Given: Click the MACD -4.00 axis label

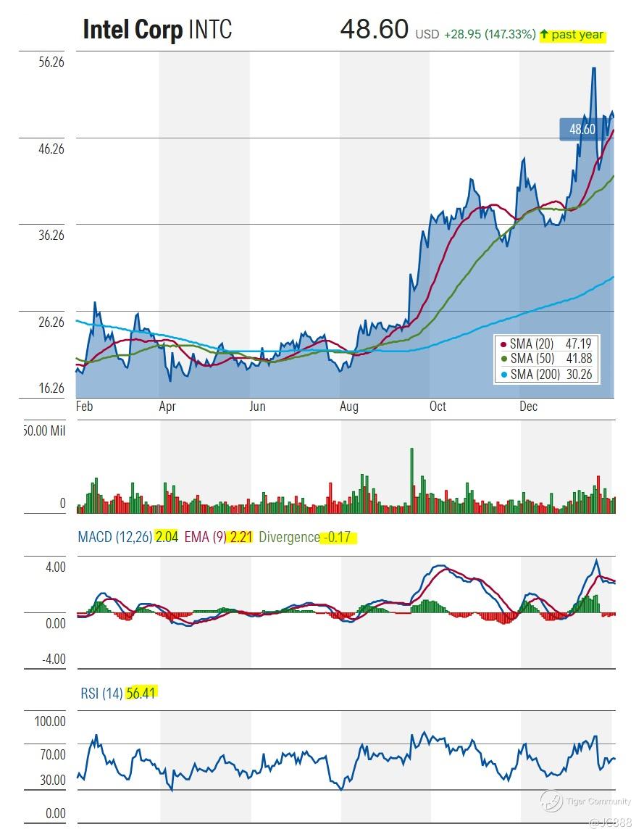Looking at the screenshot, I should [54, 659].
